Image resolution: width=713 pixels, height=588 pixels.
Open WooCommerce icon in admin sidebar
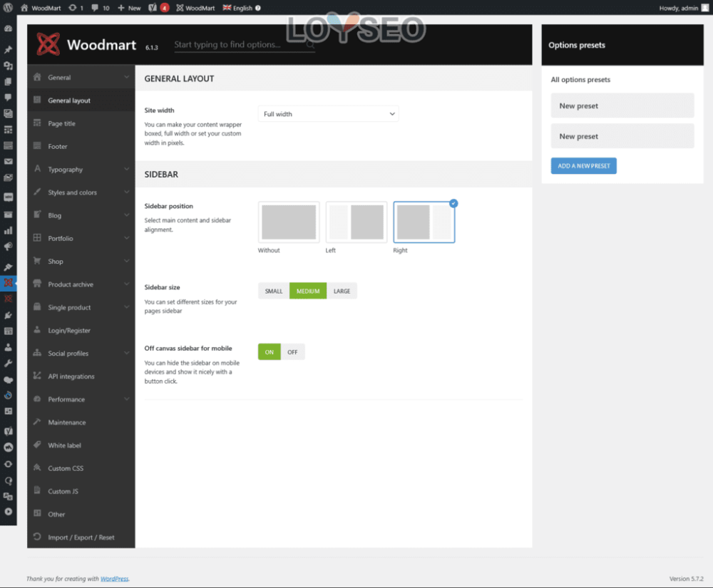[8, 197]
